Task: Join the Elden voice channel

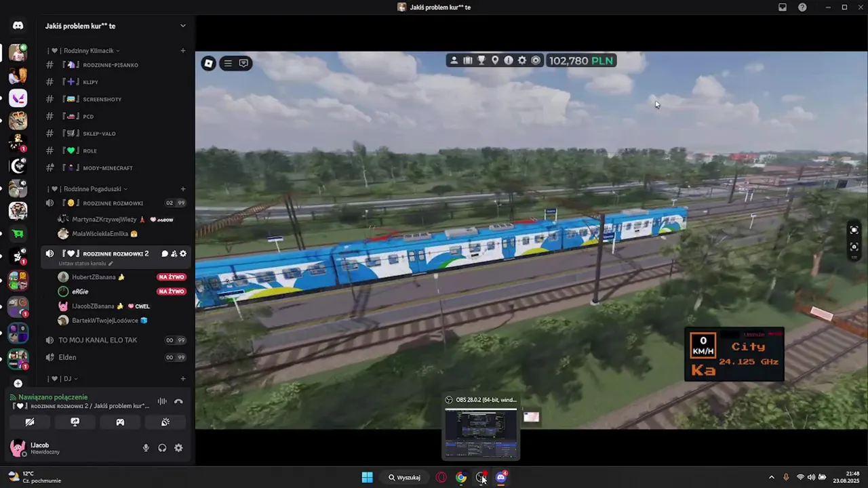Action: 116,357
